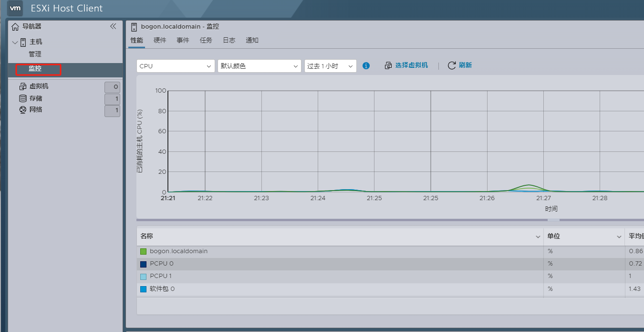Click the VMware vm logo icon
Viewport: 644px width, 332px height.
[15, 8]
